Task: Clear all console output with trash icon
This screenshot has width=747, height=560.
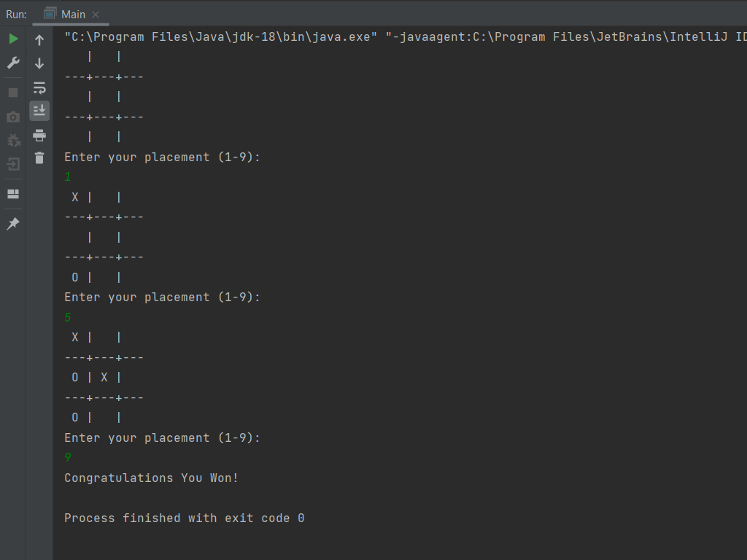Action: (x=39, y=157)
